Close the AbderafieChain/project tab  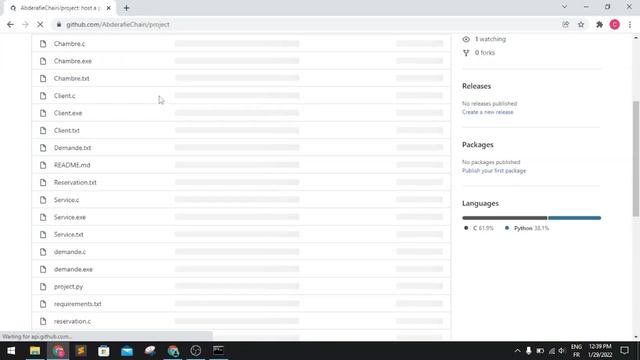point(109,8)
